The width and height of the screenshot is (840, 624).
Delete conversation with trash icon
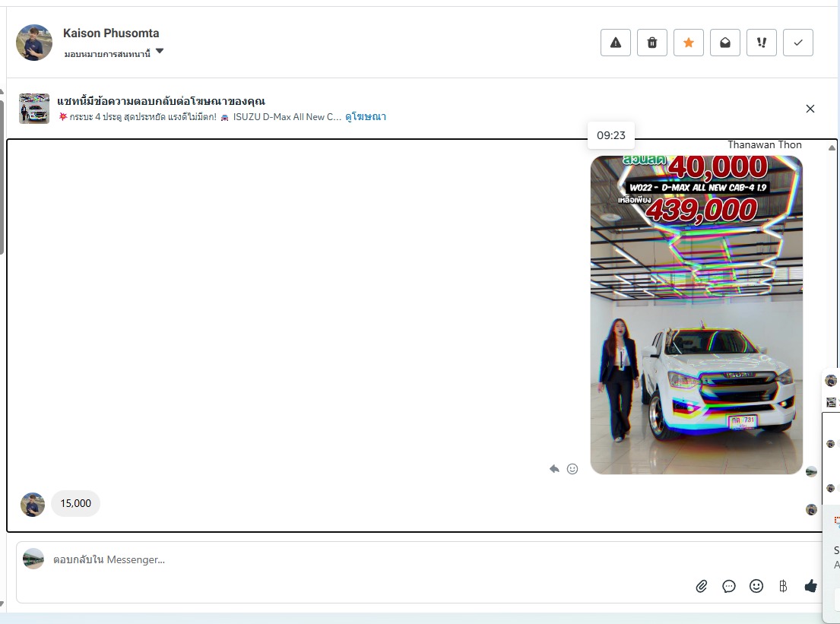coord(652,43)
